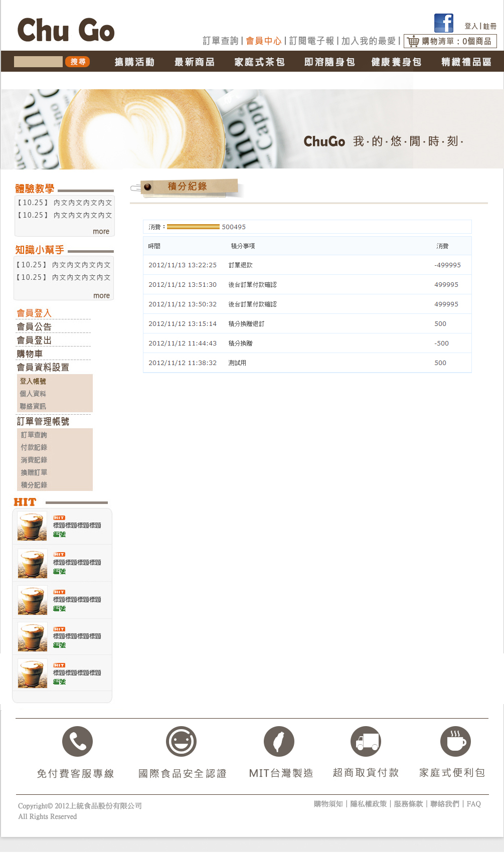Click the fifth HIT product coffee thumbnail
Screen dimensions: 504x853
32,673
